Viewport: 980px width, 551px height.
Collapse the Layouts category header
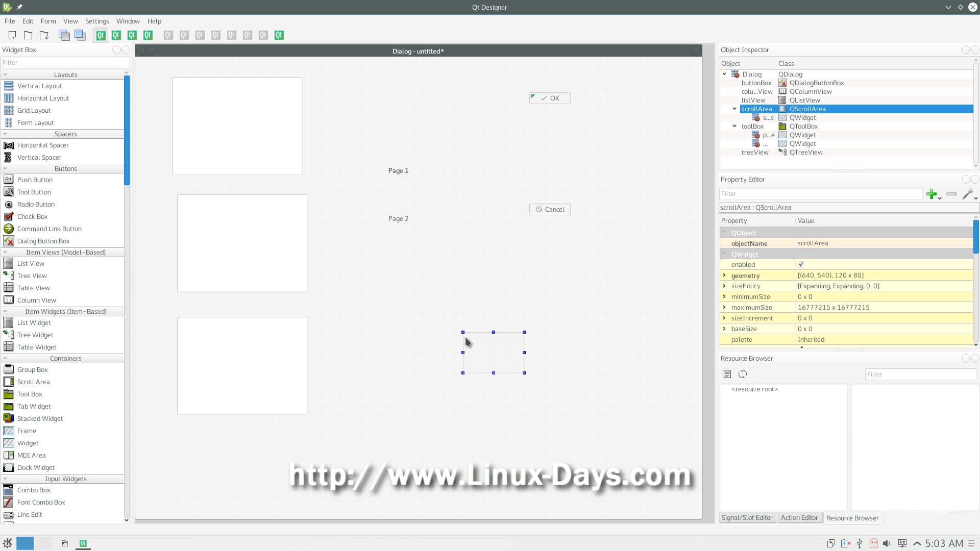point(62,74)
